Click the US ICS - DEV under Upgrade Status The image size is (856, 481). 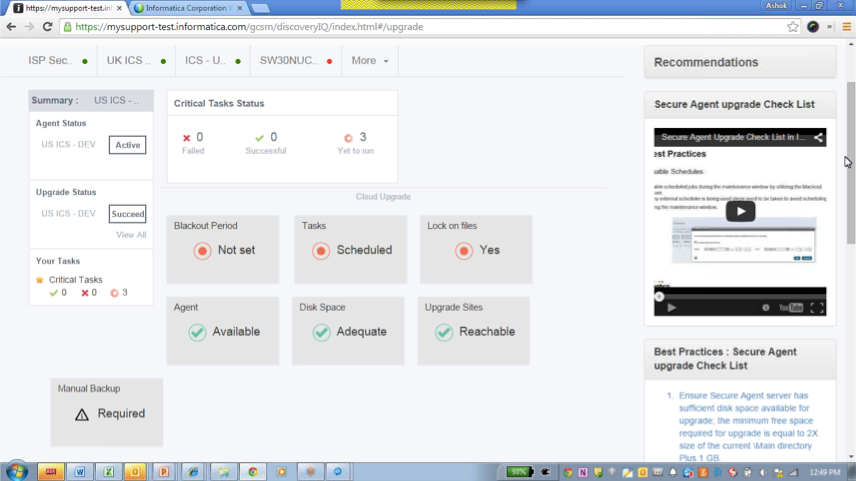pyautogui.click(x=68, y=213)
